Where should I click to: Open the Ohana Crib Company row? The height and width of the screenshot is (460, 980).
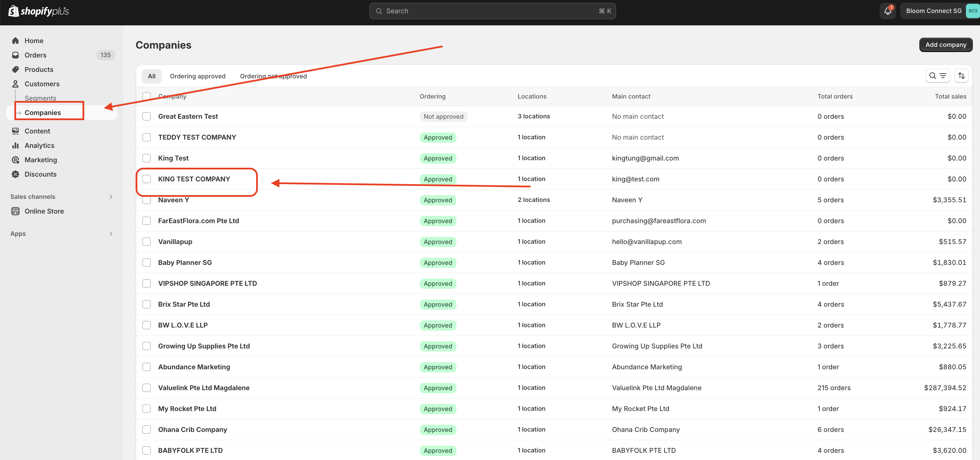(x=192, y=430)
